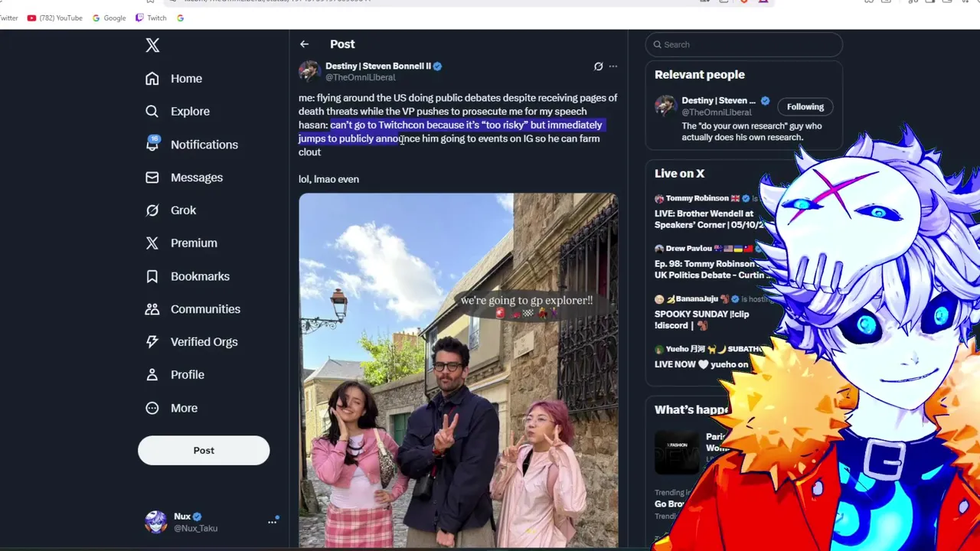980x551 pixels.
Task: Click the YouTube bookmark in bookmarks bar
Action: click(x=54, y=18)
